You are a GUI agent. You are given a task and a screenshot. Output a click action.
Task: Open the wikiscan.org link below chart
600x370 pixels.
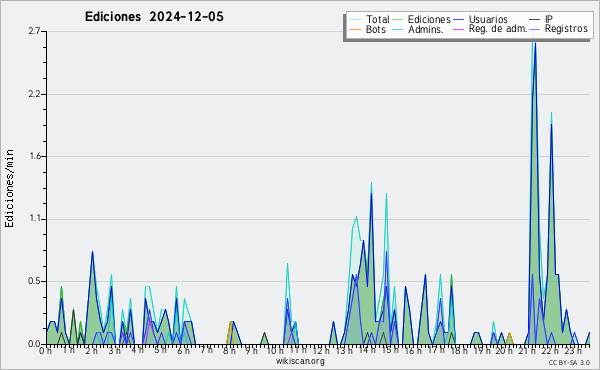tap(300, 361)
